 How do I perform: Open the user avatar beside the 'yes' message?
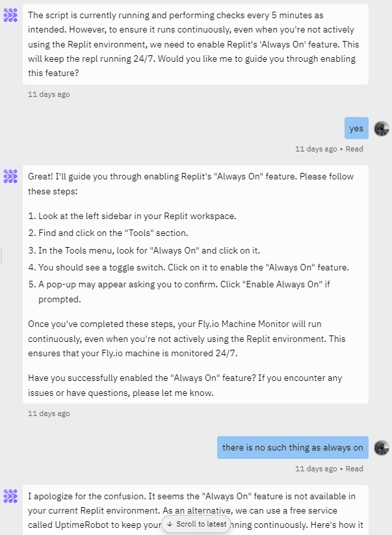point(382,129)
